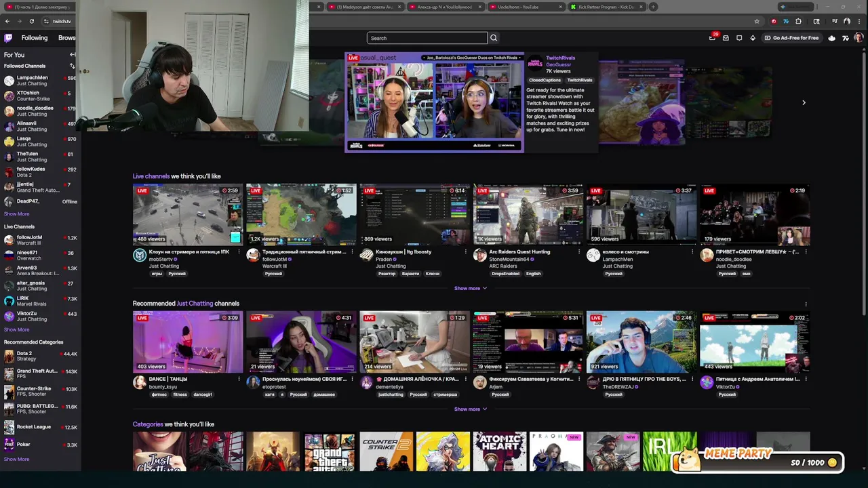The width and height of the screenshot is (868, 488).
Task: Open the Twitch chat bubble icon
Action: 739,38
